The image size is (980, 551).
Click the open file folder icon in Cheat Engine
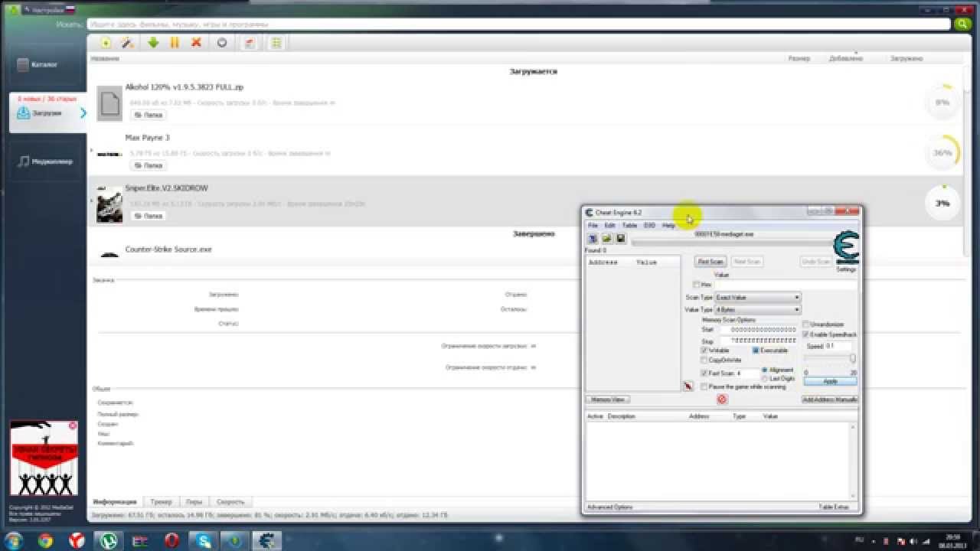606,239
